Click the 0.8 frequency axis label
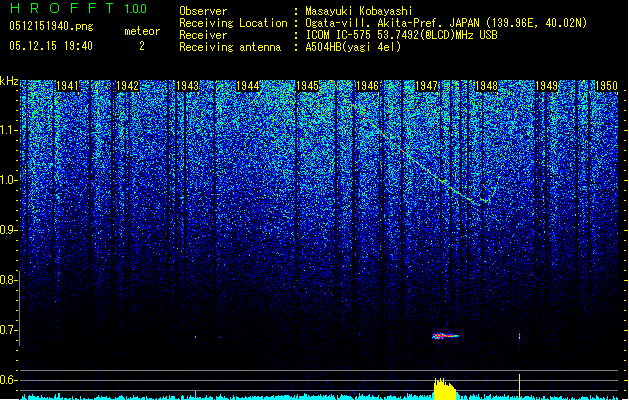Viewport: 629px width, 400px height. click(x=8, y=280)
